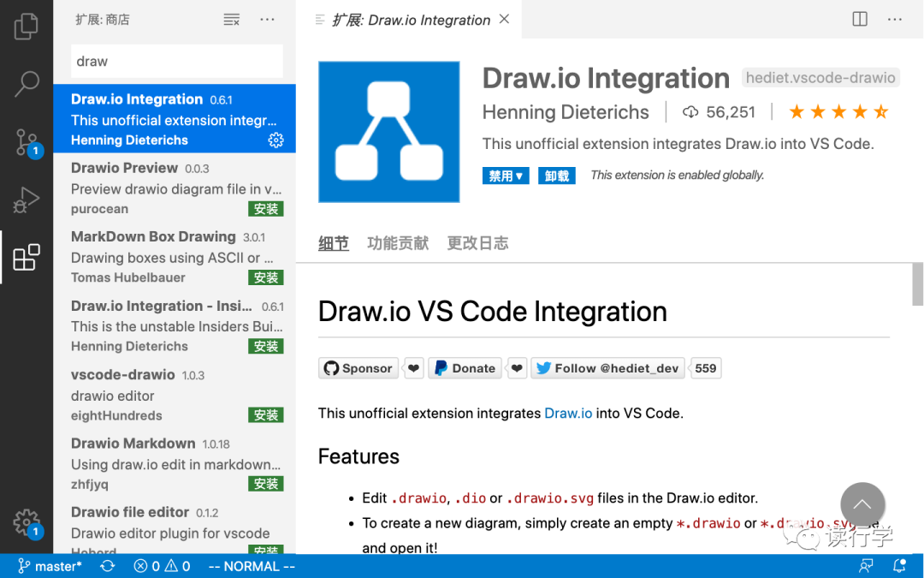This screenshot has width=924, height=578.
Task: Select the 扩展: Draw.io Integration editor tab
Action: pos(409,20)
